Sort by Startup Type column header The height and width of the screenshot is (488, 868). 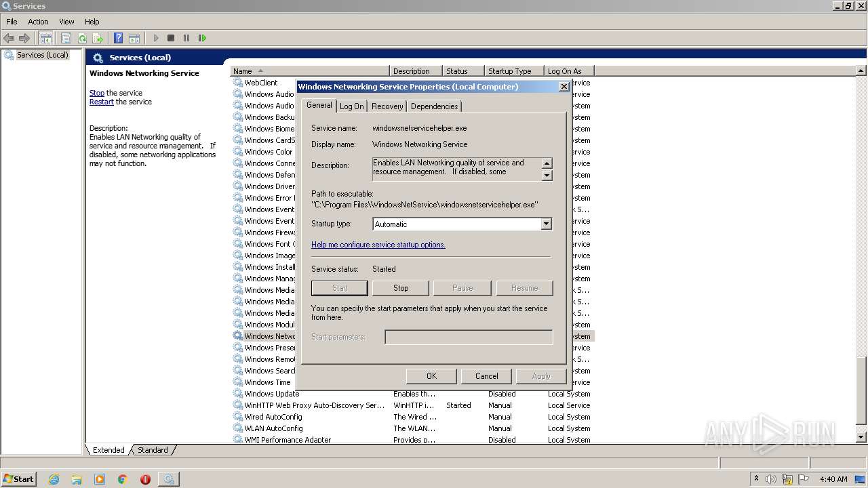point(515,70)
